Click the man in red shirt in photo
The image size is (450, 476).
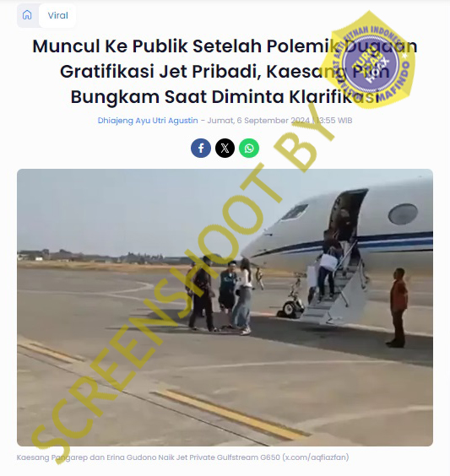[398, 307]
